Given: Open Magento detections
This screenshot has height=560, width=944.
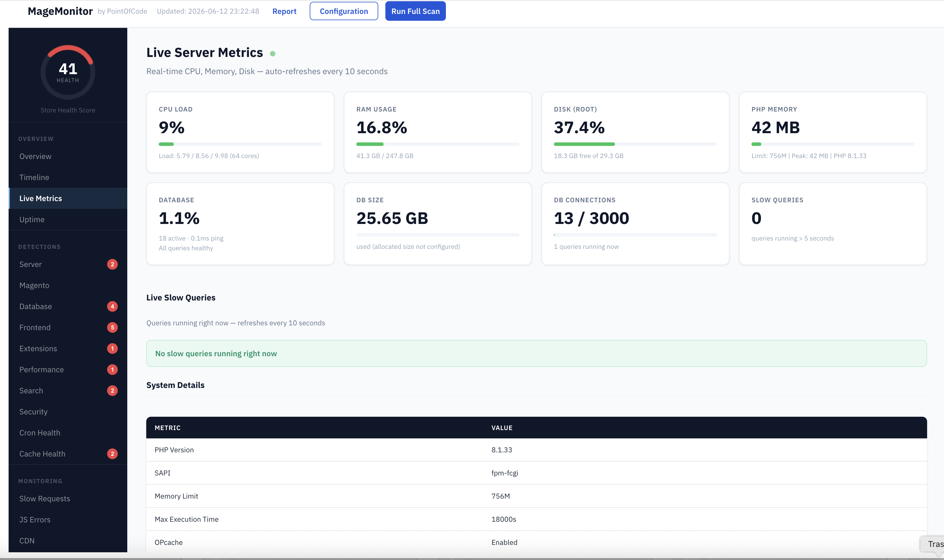Looking at the screenshot, I should tap(68, 285).
